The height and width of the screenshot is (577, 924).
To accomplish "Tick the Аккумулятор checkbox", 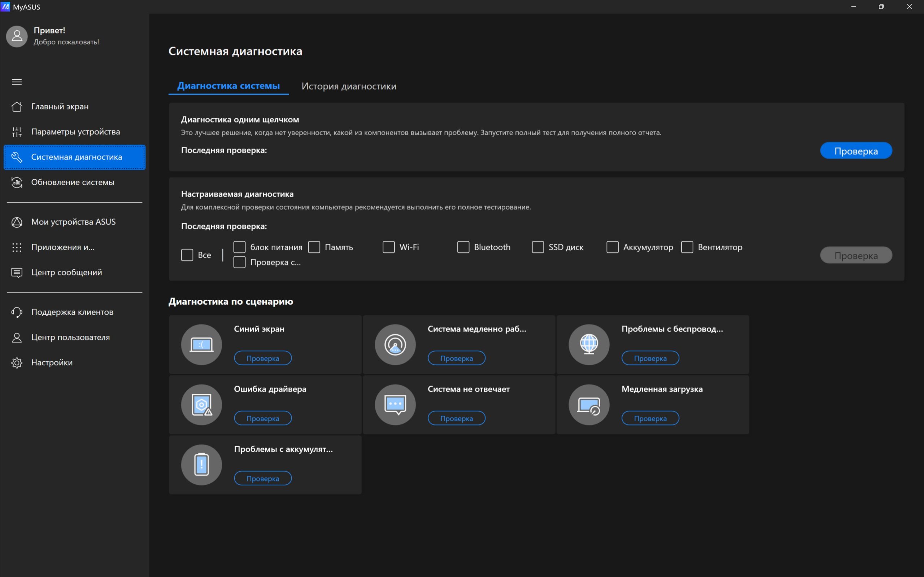I will (613, 247).
